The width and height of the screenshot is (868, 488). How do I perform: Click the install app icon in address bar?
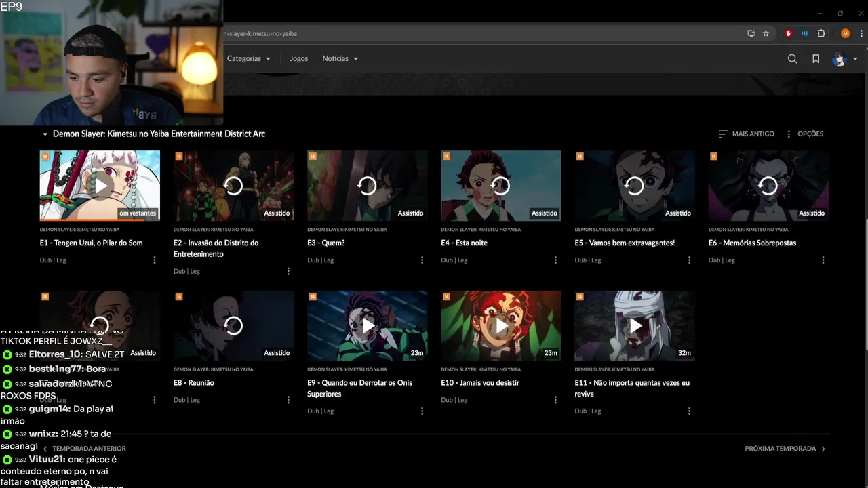(x=751, y=33)
